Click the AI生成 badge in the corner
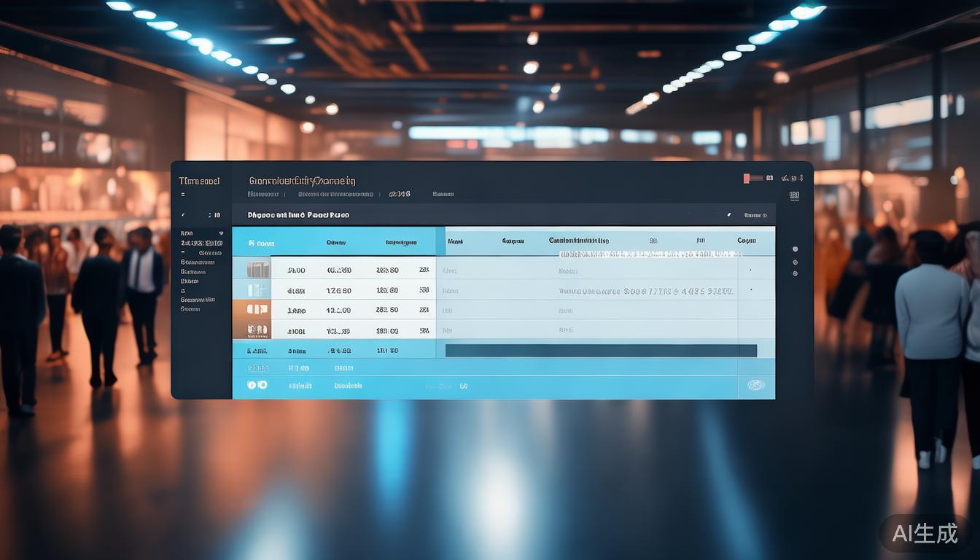Viewport: 980px width, 560px height. pyautogui.click(x=925, y=533)
